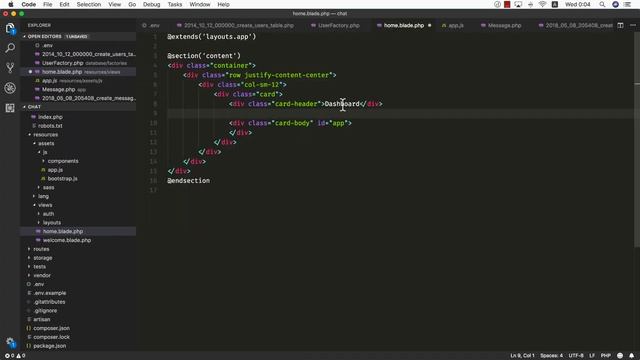Click the AirPlay display icon
The width and height of the screenshot is (640, 360).
coord(518,4)
